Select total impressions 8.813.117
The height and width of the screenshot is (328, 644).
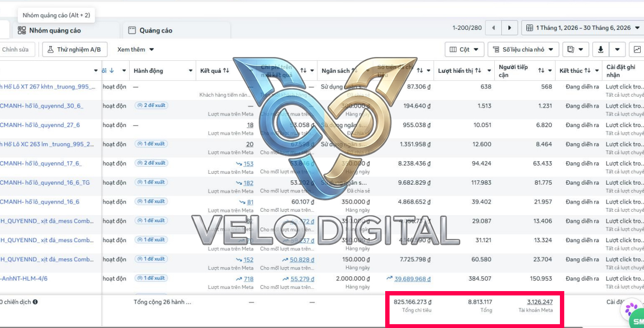tap(480, 302)
